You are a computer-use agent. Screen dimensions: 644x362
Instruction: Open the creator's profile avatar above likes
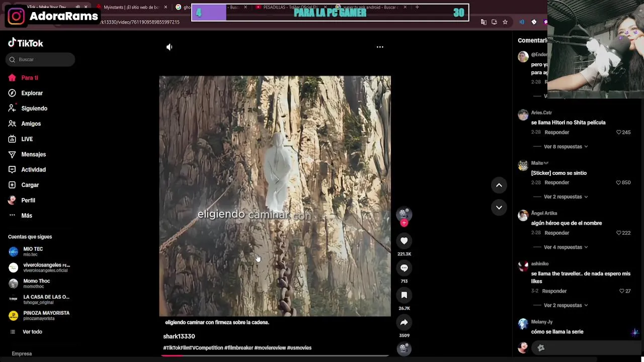404,214
